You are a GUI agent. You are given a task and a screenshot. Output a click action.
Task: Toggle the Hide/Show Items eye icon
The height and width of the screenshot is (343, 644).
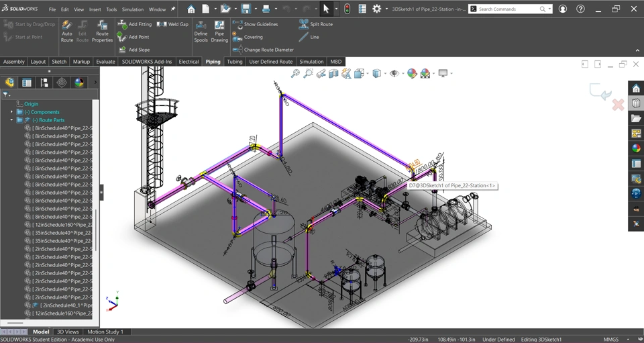click(394, 74)
